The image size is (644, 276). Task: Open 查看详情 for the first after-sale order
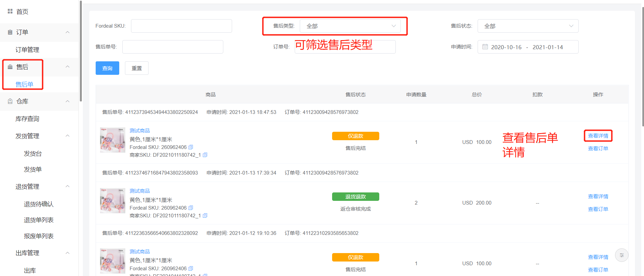[x=598, y=136]
